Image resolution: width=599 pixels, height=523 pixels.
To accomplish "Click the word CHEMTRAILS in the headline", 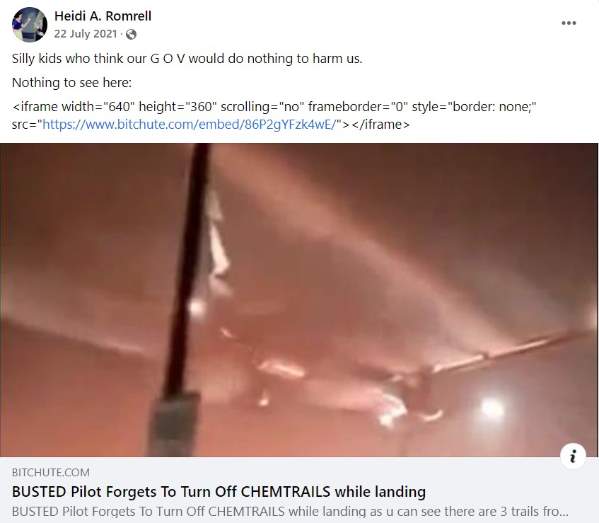I will (286, 492).
